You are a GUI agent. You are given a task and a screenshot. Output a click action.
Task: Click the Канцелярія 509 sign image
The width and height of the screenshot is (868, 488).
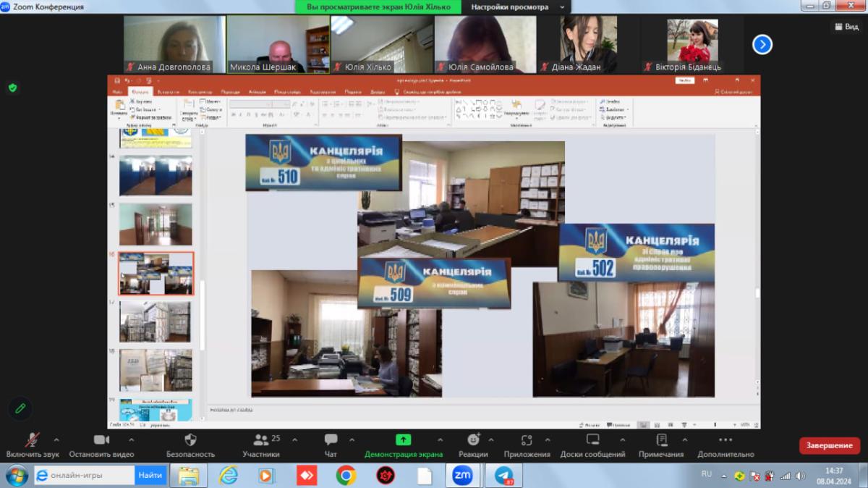[434, 282]
